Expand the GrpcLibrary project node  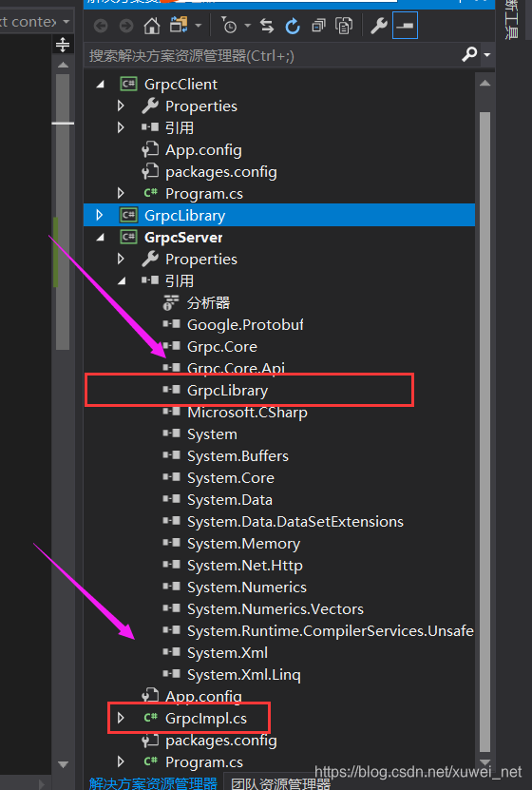coord(100,215)
